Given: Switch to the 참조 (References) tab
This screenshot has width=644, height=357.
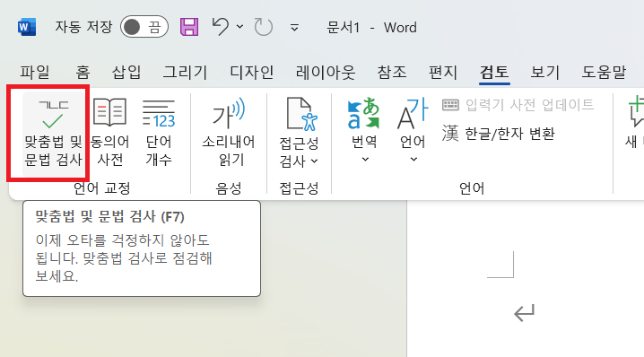Looking at the screenshot, I should (x=392, y=73).
